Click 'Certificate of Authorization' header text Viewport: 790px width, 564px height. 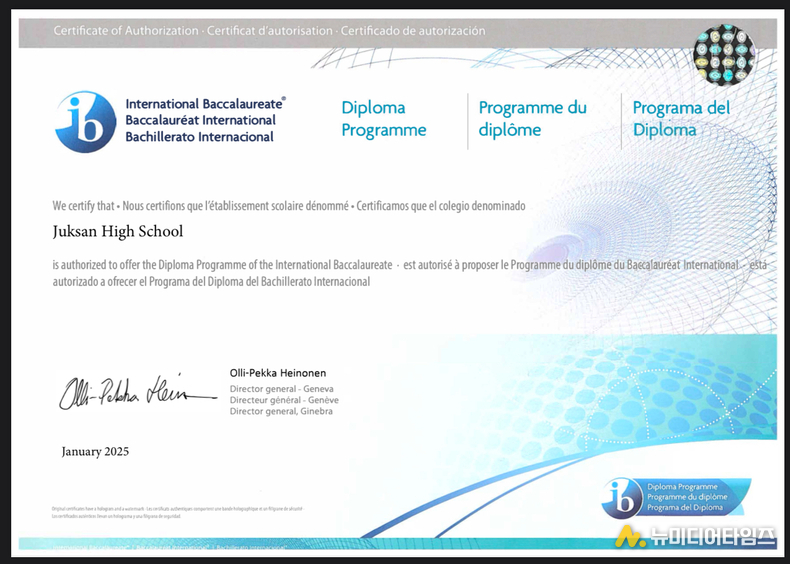click(126, 31)
